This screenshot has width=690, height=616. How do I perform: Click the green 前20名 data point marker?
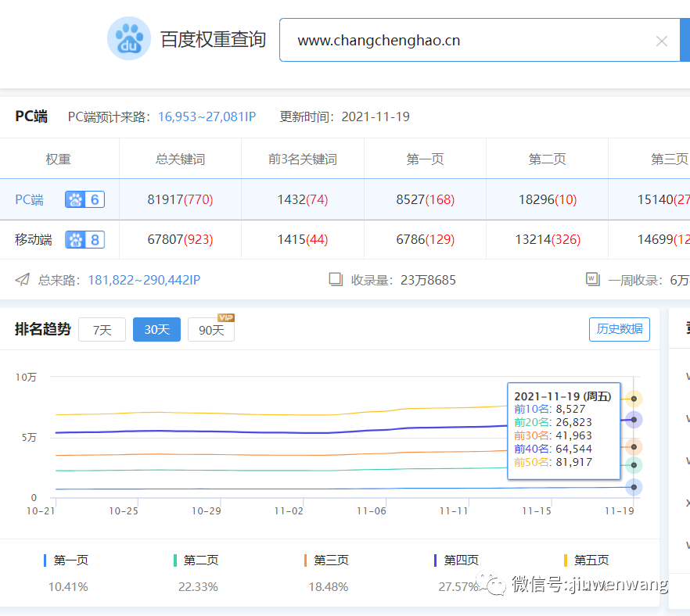(x=634, y=465)
